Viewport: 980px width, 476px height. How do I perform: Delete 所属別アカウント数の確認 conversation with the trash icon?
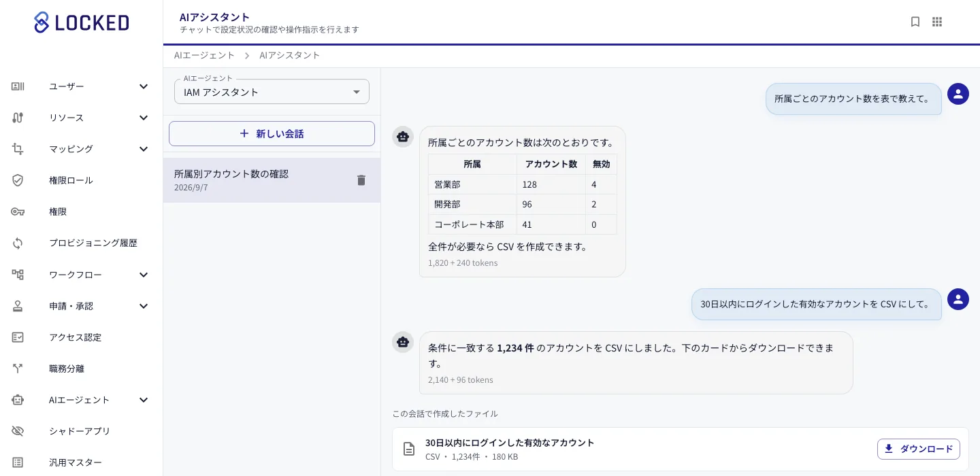click(361, 180)
